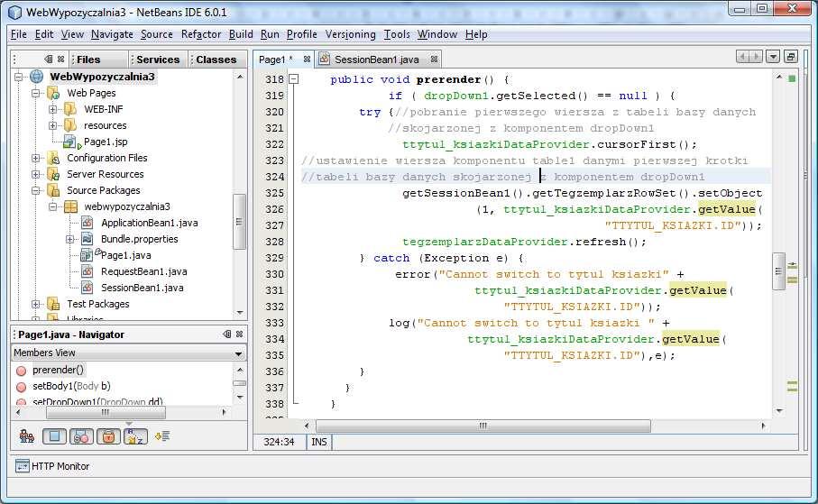The width and height of the screenshot is (818, 504).
Task: Switch to the SessionBean1.java editor tab
Action: [x=377, y=60]
